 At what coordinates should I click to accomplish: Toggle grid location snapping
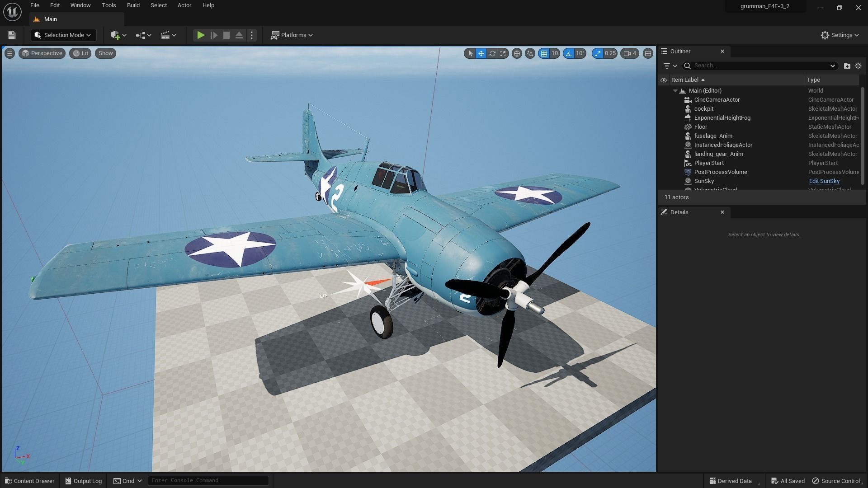(544, 53)
